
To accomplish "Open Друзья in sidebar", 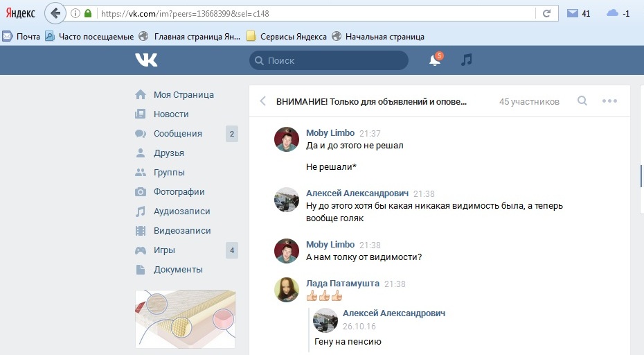I will (169, 153).
